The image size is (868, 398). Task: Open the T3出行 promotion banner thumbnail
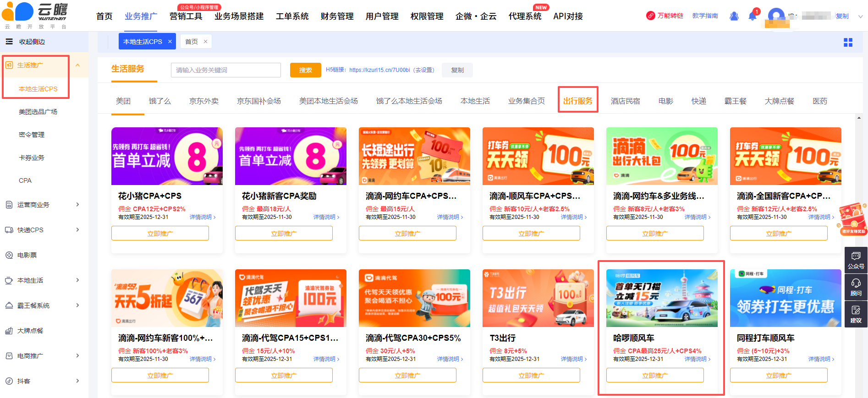pos(538,298)
